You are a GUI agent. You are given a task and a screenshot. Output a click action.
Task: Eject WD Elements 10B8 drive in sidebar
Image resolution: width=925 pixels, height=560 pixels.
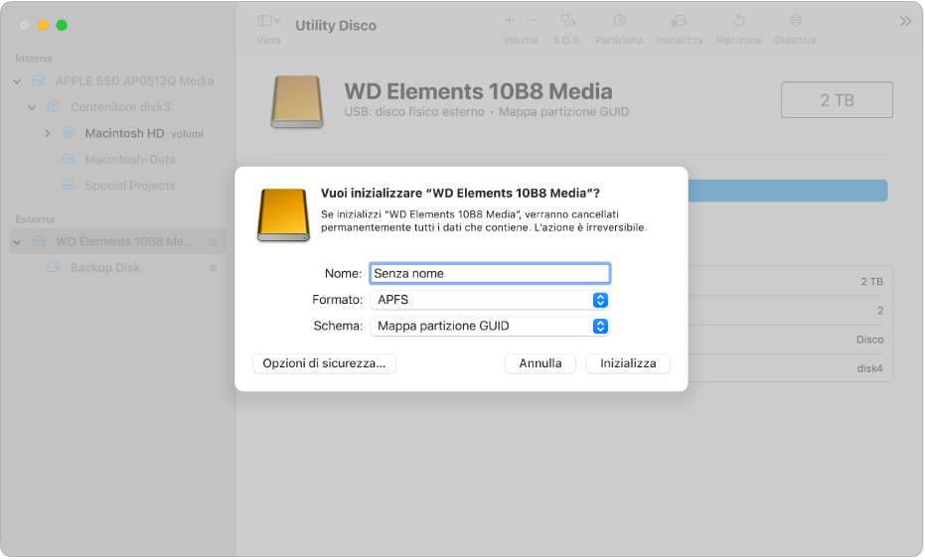point(213,241)
